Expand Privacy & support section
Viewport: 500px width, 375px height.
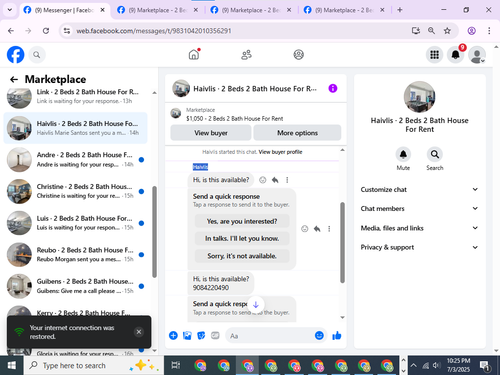(419, 247)
